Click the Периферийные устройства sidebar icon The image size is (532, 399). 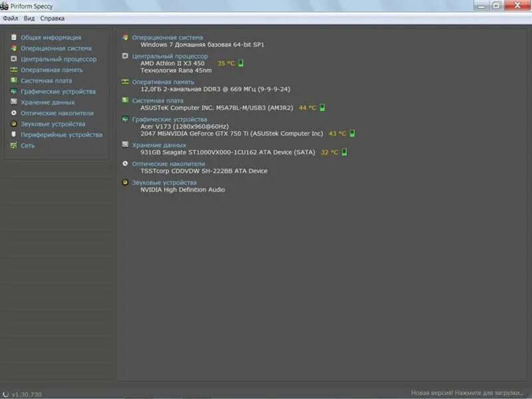13,134
